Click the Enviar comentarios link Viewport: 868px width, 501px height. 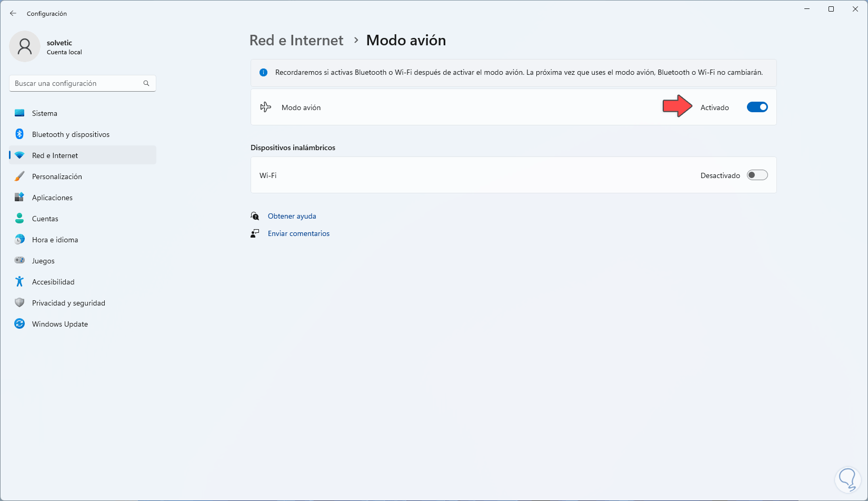click(x=298, y=233)
